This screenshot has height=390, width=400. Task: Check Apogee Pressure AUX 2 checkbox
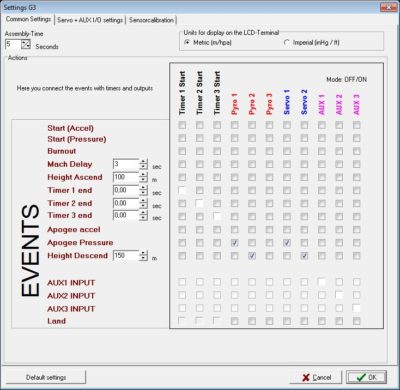coord(339,243)
